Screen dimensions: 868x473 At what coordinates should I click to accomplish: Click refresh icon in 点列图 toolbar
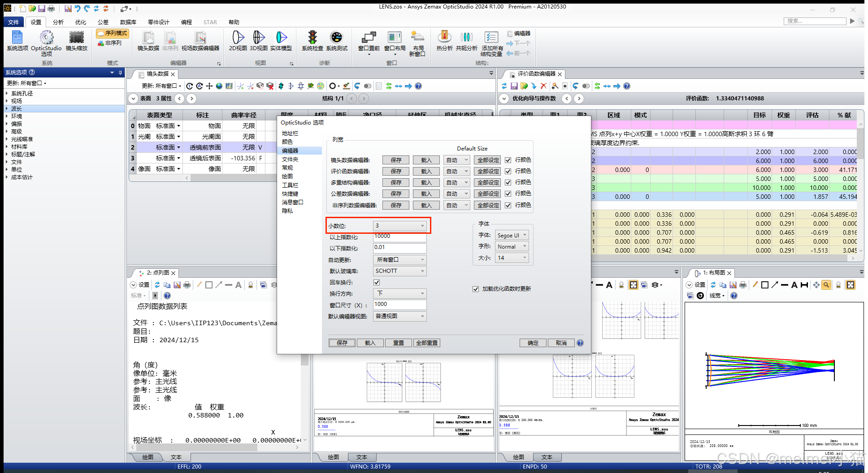coord(157,285)
